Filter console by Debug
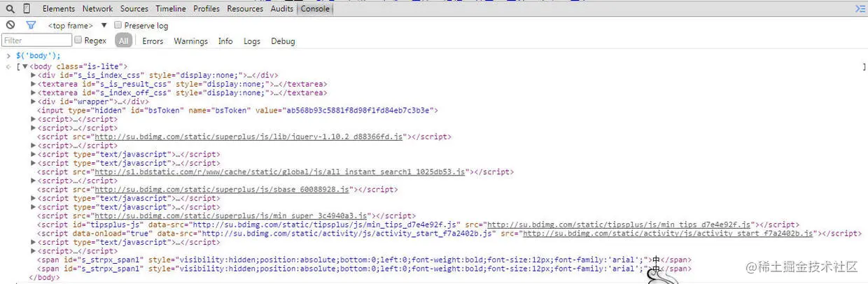The width and height of the screenshot is (868, 284). pos(283,41)
